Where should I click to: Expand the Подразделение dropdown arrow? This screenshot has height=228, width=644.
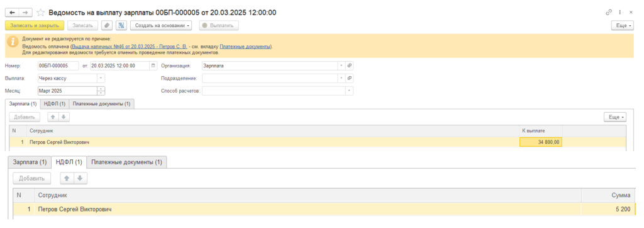341,78
